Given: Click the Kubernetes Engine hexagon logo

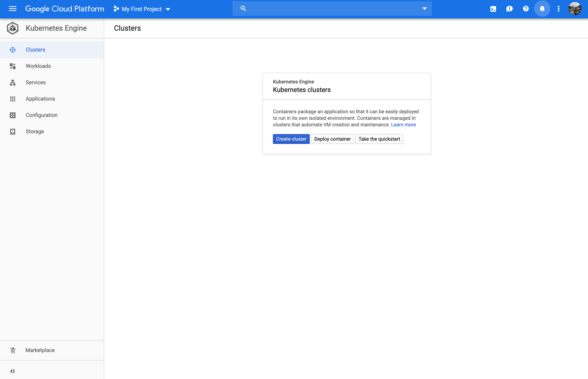Looking at the screenshot, I should [x=12, y=28].
